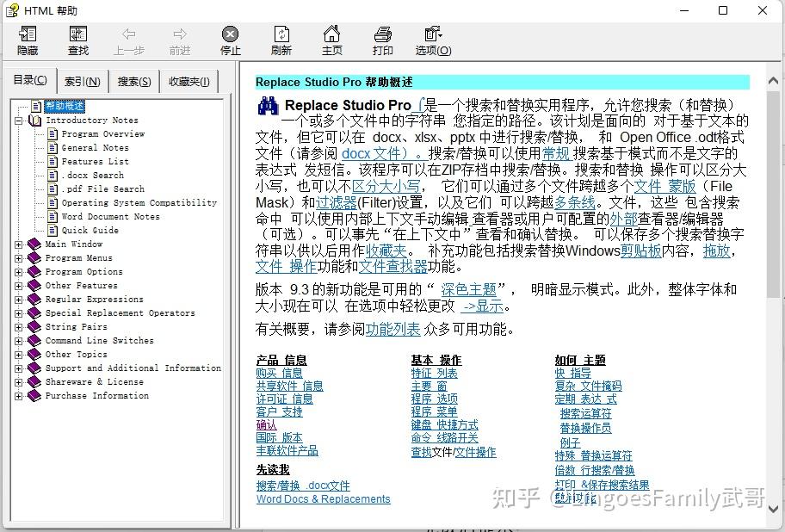Click the content pane scrollbar thumb
Image resolution: width=785 pixels, height=532 pixels.
point(773,195)
